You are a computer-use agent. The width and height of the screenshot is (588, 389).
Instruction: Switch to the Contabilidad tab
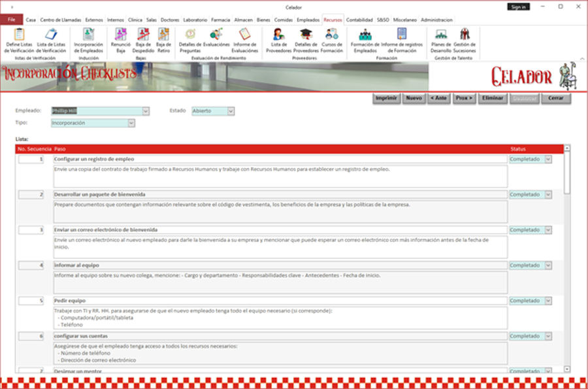tap(359, 20)
